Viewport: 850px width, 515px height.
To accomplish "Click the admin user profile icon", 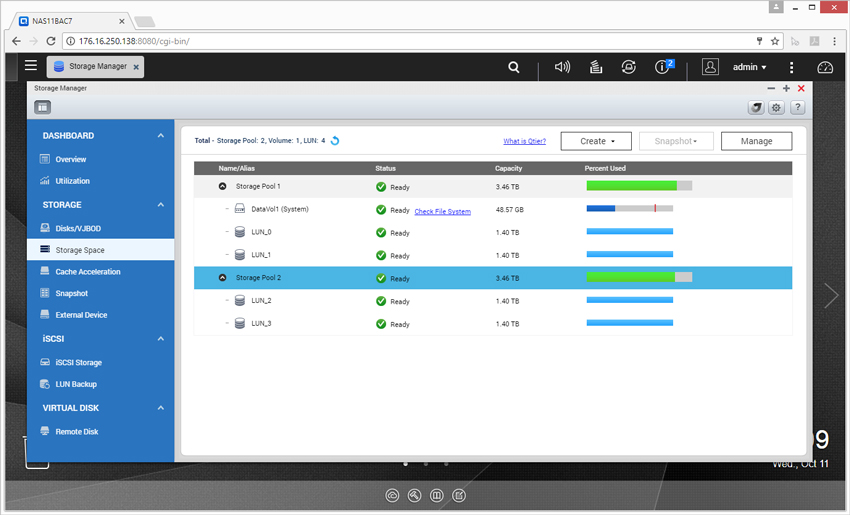I will click(710, 67).
